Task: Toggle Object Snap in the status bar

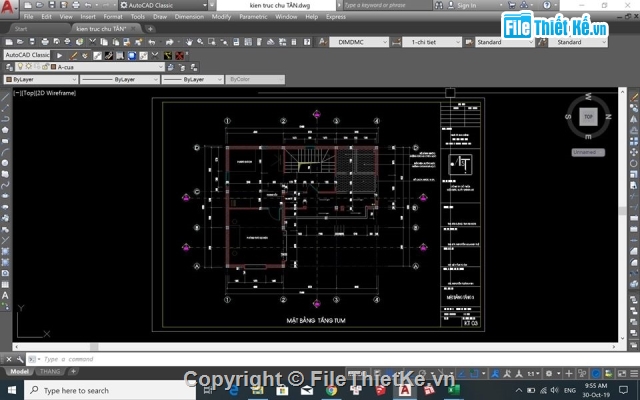Action: (474, 373)
